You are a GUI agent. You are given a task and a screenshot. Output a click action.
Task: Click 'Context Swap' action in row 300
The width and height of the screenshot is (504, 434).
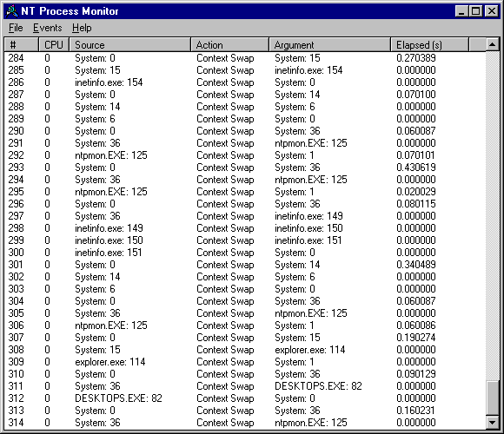[225, 253]
